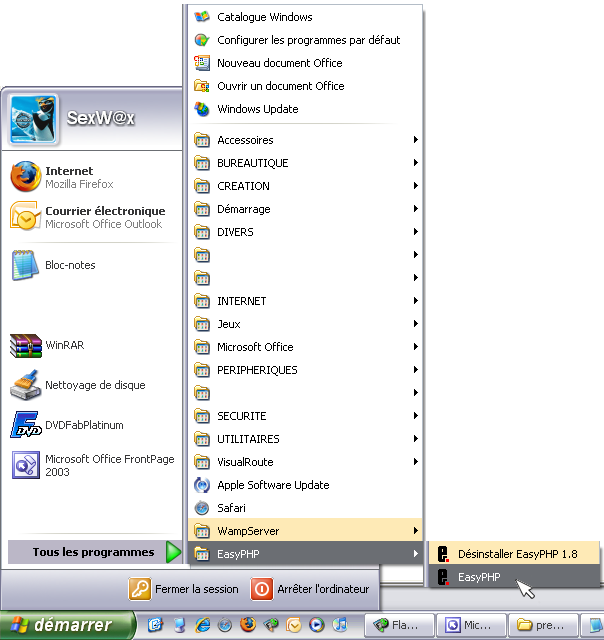Click Ouvrir un document Office

(x=305, y=86)
